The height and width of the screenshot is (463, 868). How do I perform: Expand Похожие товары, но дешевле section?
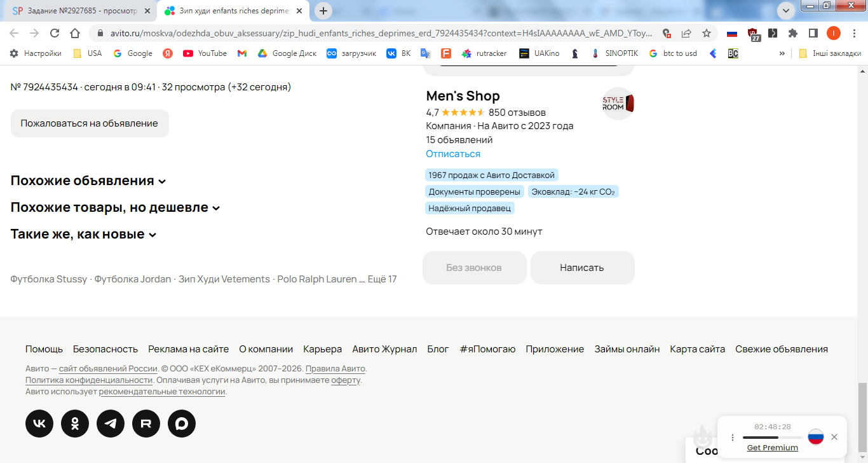(115, 207)
